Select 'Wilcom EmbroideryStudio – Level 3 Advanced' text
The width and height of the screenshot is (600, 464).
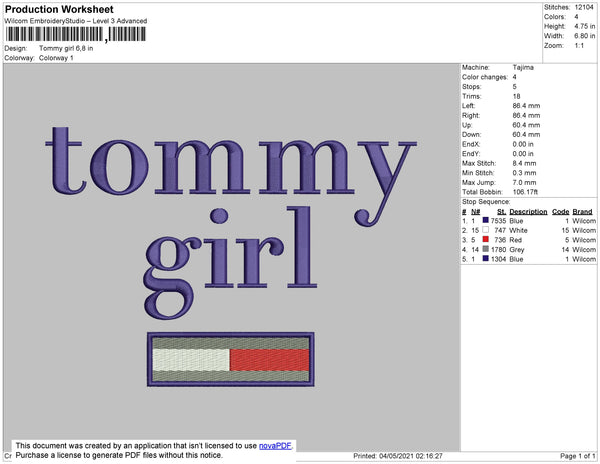76,21
